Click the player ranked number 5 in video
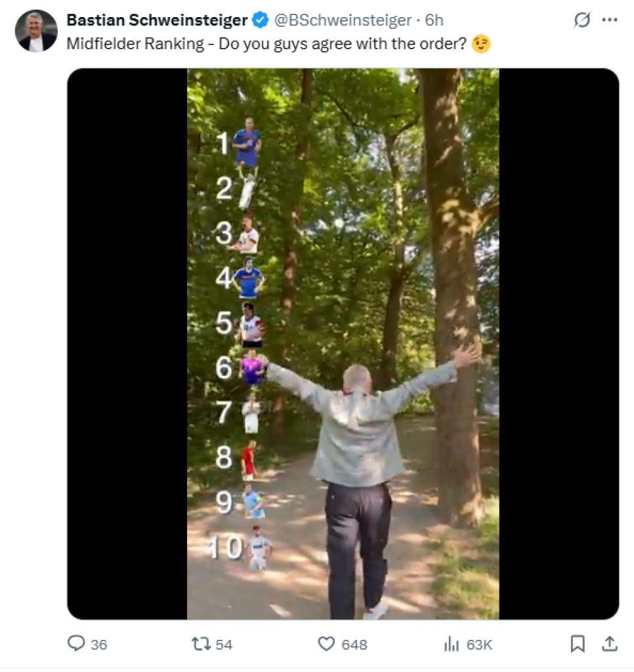 250,325
